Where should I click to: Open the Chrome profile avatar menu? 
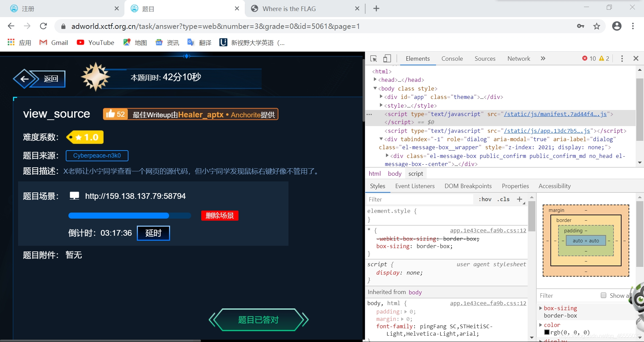click(617, 26)
